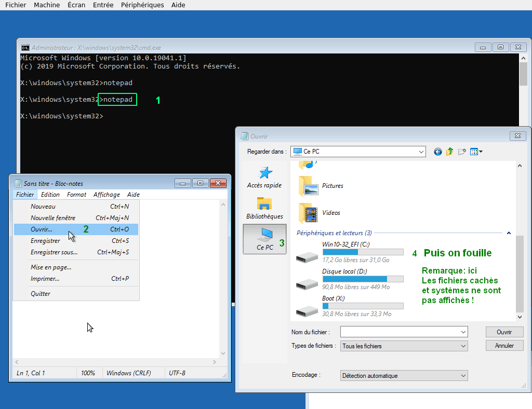Choose Nouveau from the Fichier menu
This screenshot has height=409, width=532.
click(x=76, y=207)
